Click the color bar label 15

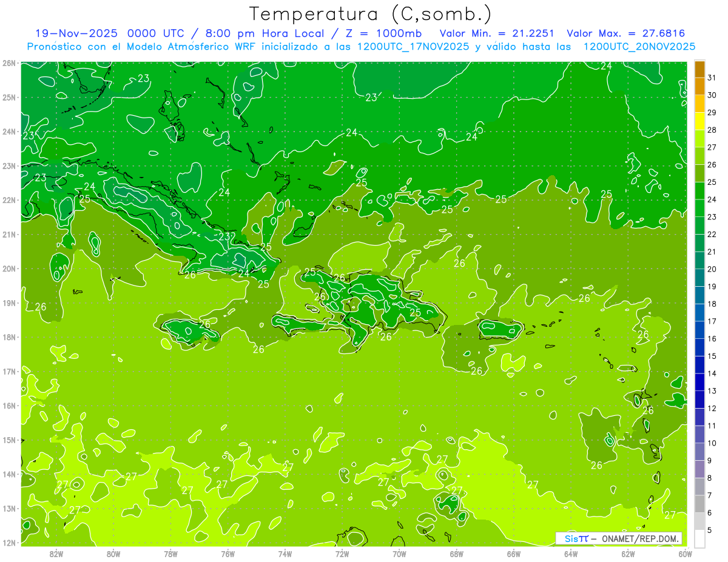712,356
